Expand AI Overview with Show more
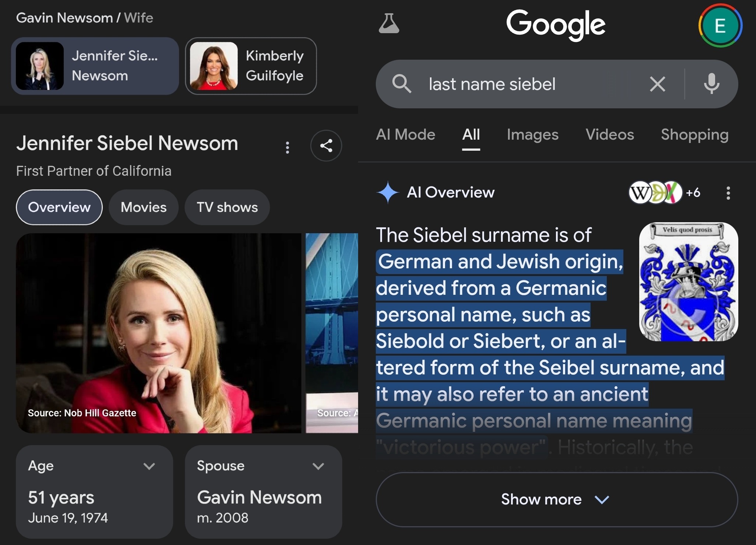 [x=556, y=499]
